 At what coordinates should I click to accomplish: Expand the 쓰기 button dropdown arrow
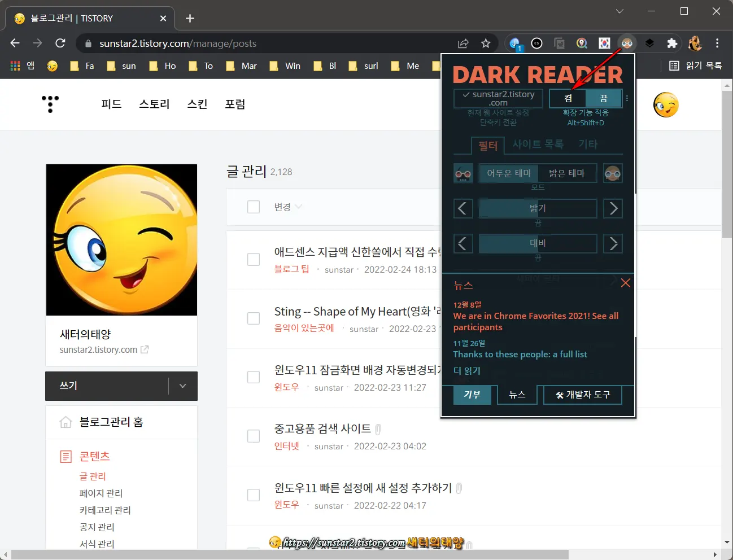pos(182,386)
